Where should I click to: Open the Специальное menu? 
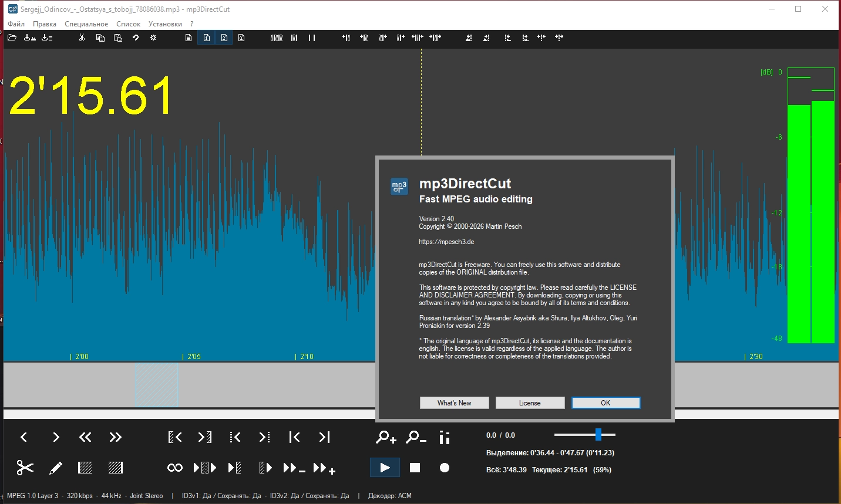click(x=86, y=24)
